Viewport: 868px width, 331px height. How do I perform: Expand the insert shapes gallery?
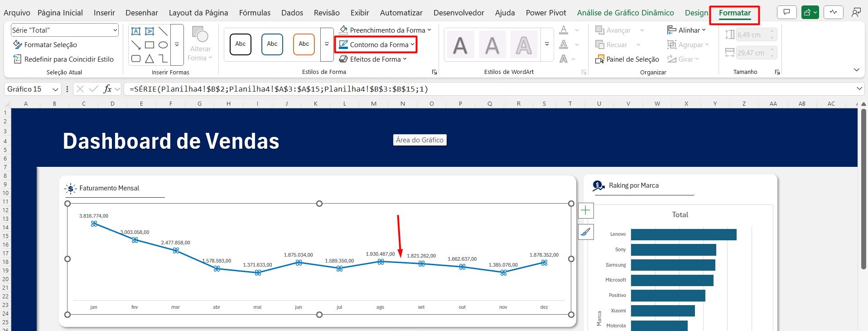pos(177,44)
